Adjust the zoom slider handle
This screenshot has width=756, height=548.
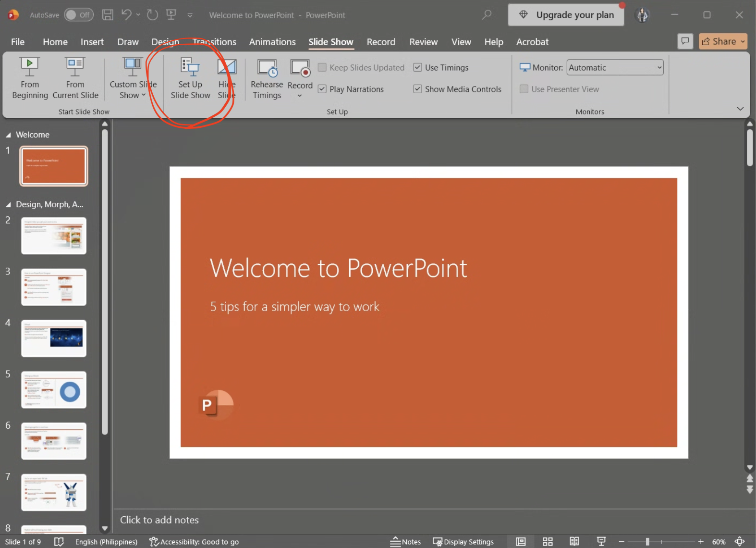(x=647, y=542)
